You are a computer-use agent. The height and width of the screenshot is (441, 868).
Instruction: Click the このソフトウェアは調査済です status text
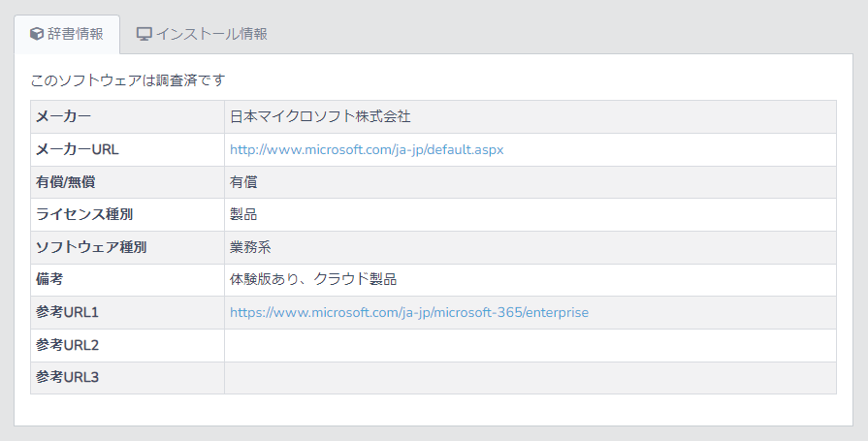[128, 80]
